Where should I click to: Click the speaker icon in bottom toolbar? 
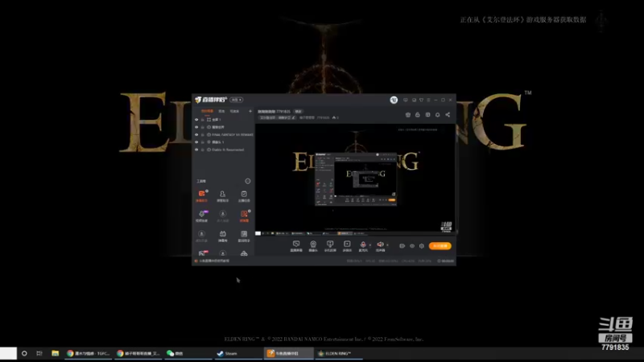380,245
